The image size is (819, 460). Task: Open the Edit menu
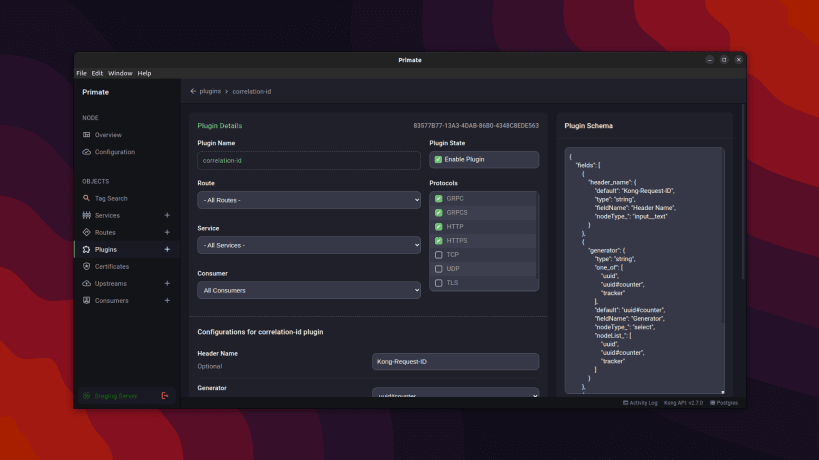(x=97, y=73)
